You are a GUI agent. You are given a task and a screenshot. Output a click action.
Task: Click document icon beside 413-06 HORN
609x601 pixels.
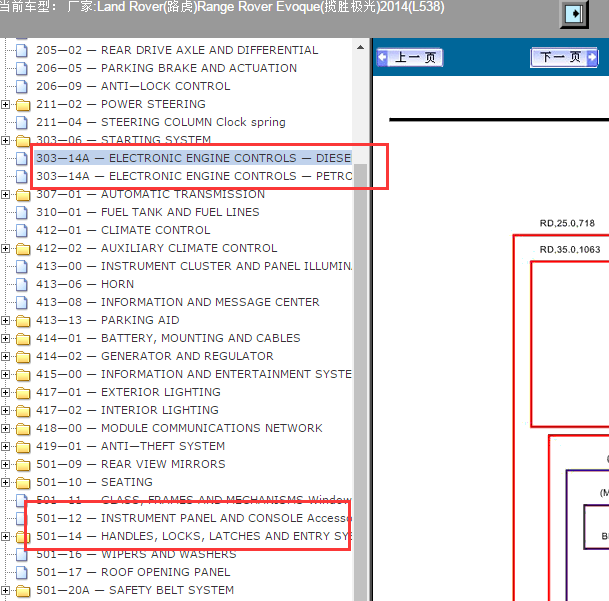(x=22, y=284)
